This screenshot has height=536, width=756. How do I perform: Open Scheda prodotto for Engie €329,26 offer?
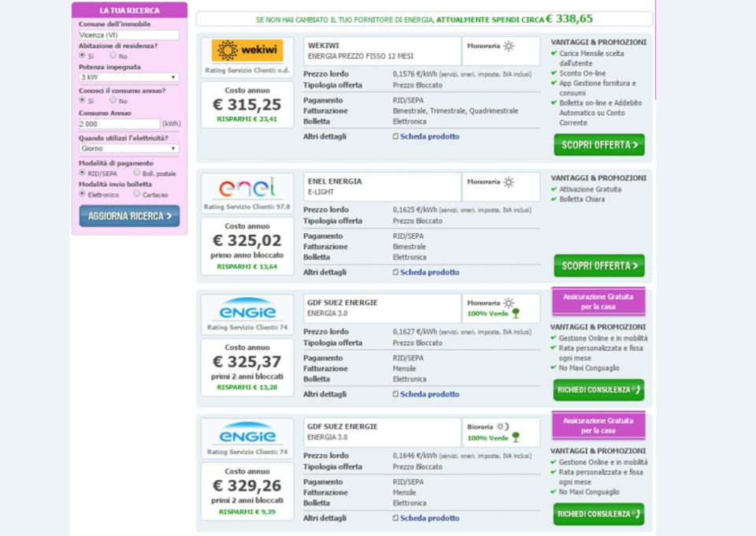(430, 518)
